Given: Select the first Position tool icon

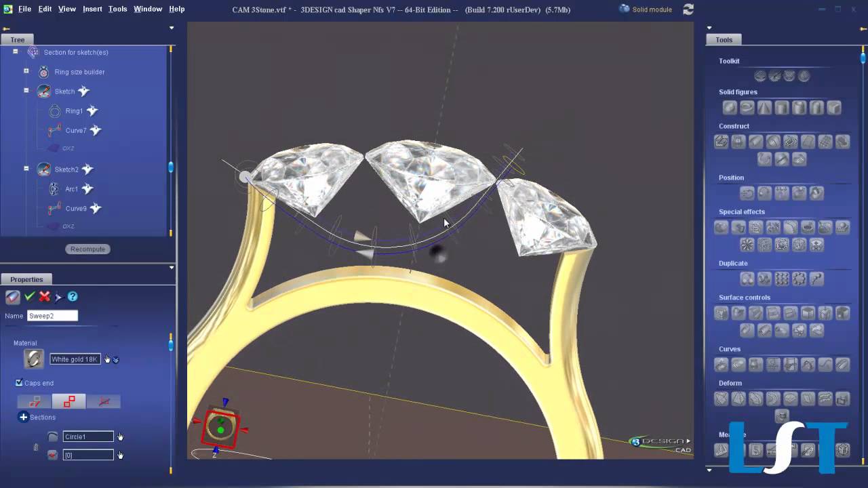Looking at the screenshot, I should pos(747,192).
